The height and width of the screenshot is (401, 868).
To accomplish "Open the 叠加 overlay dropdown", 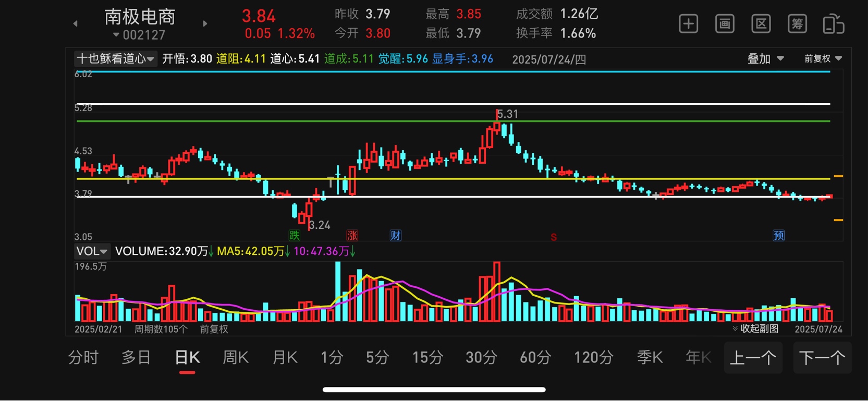I will pyautogui.click(x=765, y=59).
